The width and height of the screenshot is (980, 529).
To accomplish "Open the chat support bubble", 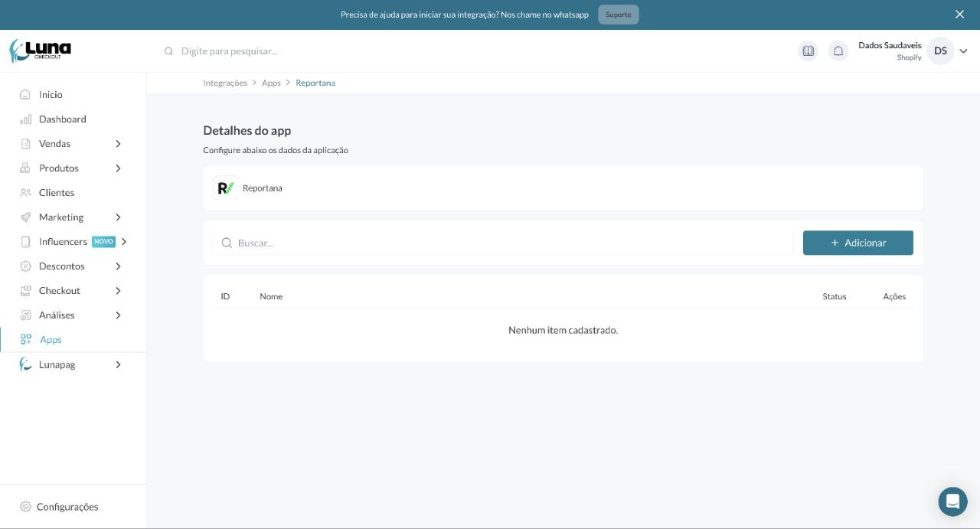I will coord(952,501).
